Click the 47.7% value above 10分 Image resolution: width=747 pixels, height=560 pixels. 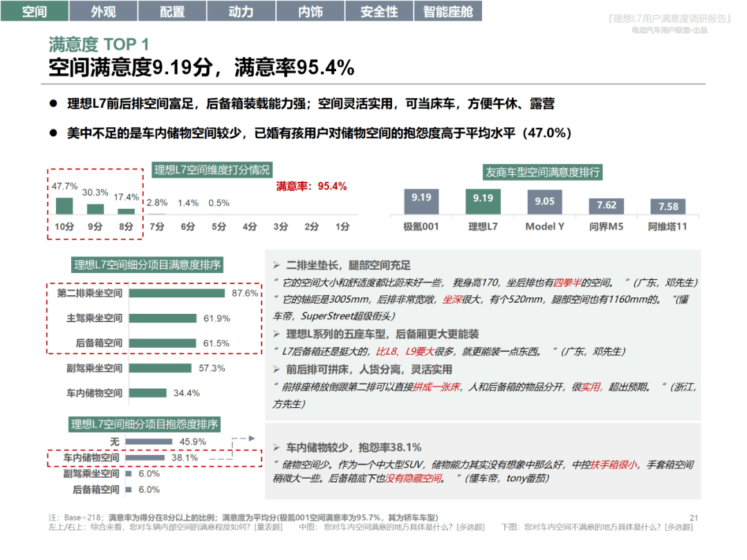pos(65,186)
